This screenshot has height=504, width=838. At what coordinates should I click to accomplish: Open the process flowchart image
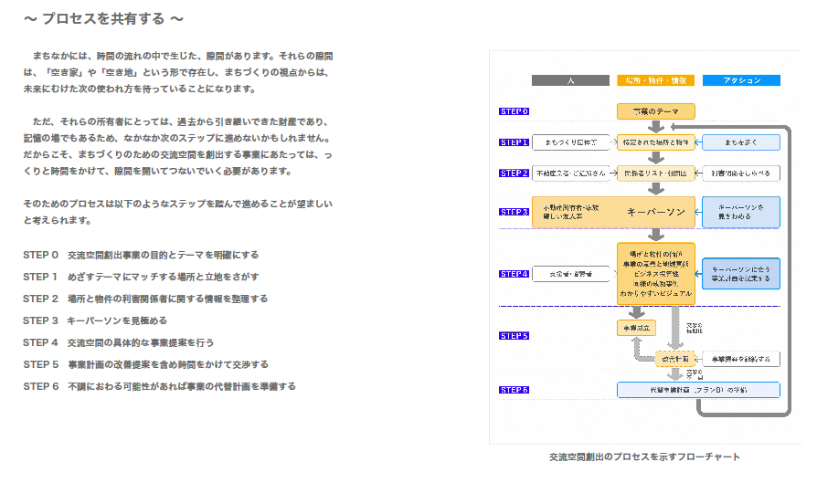[x=644, y=247]
